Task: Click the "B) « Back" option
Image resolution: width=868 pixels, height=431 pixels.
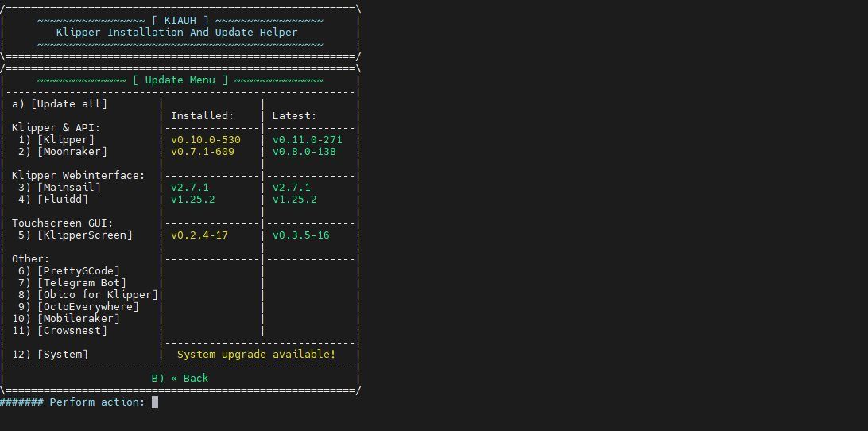Action: coord(180,379)
